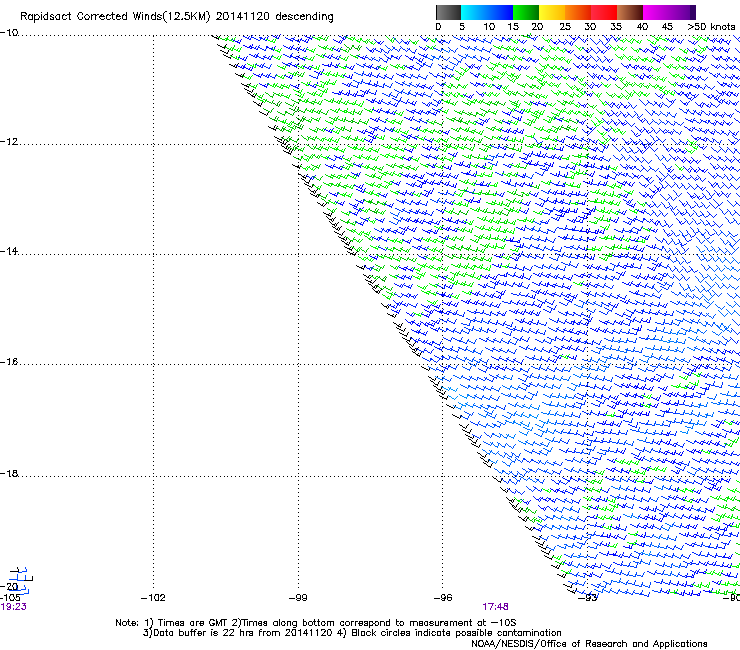Click the Rapidscat Corrected Winds title text

[177, 17]
